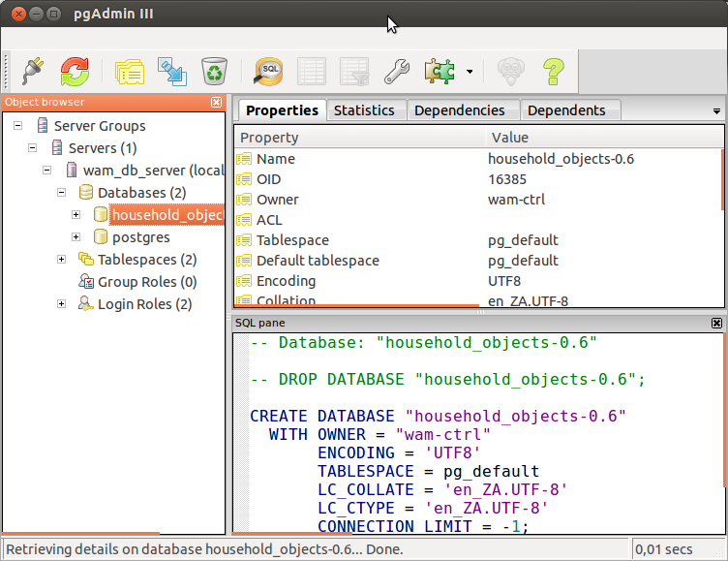Click the plugins puzzle piece icon
This screenshot has width=728, height=561.
coord(440,71)
